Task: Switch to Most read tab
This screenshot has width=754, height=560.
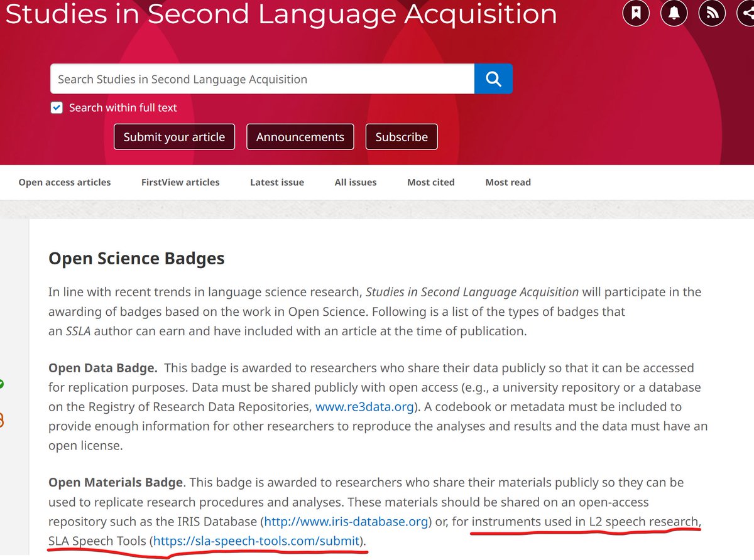Action: pyautogui.click(x=508, y=182)
